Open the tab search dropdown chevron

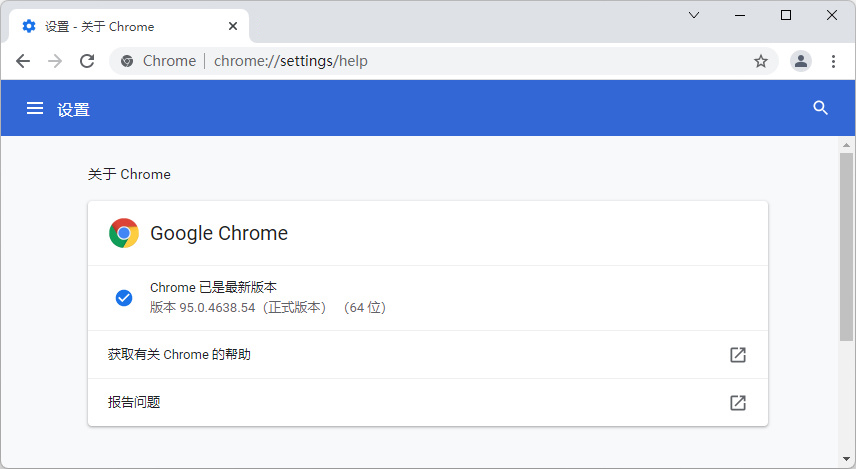point(694,15)
